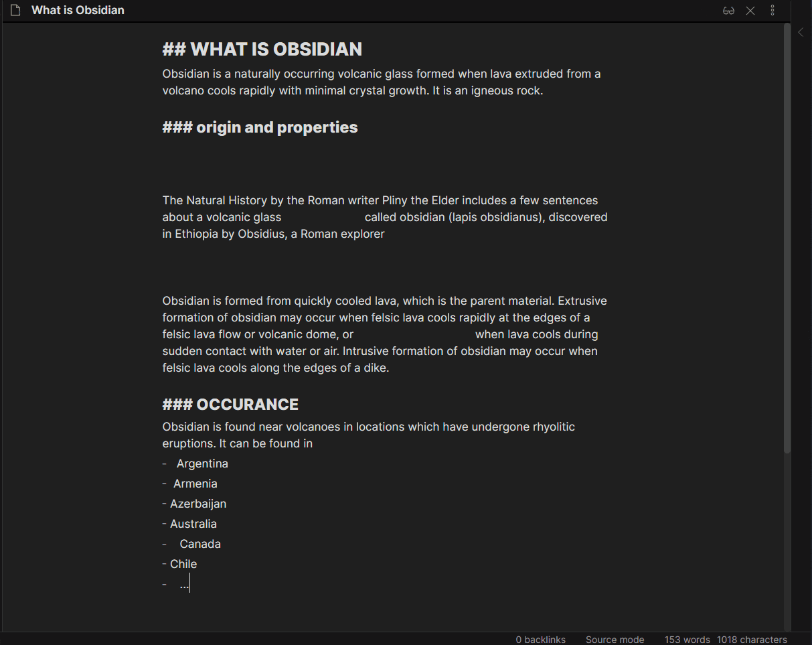Place cursor in the OCCURANCE heading
Viewport: 812px width, 645px height.
(230, 405)
